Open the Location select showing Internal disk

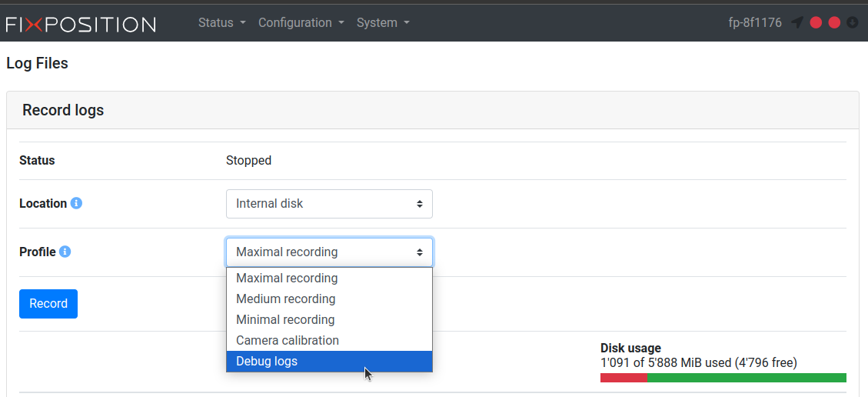click(x=329, y=204)
